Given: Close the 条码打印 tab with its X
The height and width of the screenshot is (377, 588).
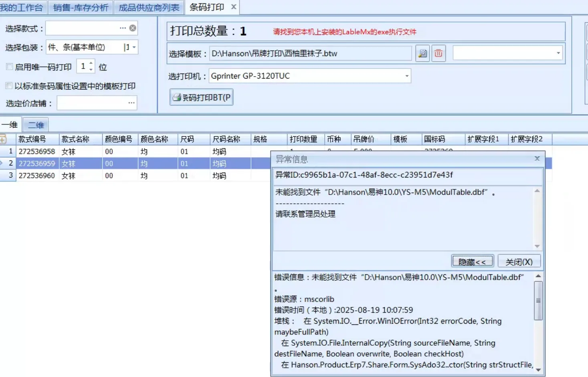Looking at the screenshot, I should pyautogui.click(x=234, y=7).
